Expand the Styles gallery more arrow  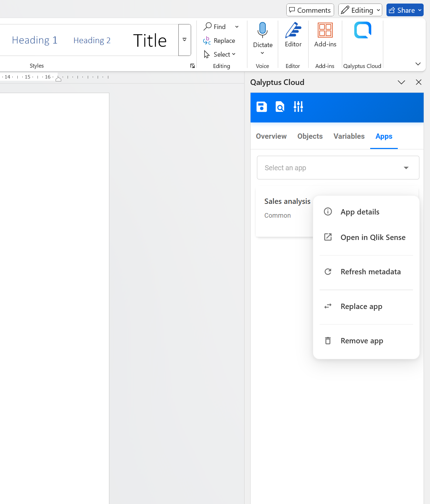click(184, 40)
